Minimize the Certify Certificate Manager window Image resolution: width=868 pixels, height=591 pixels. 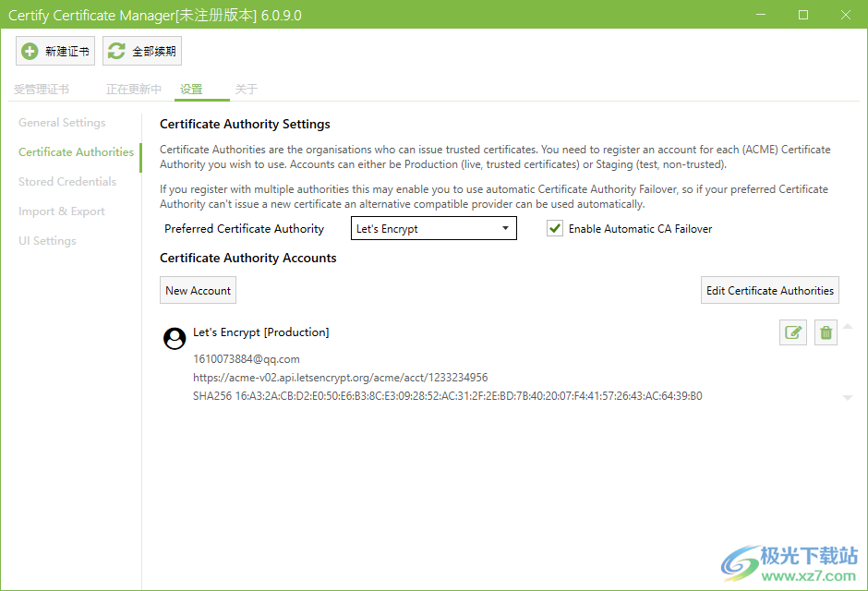coord(761,15)
